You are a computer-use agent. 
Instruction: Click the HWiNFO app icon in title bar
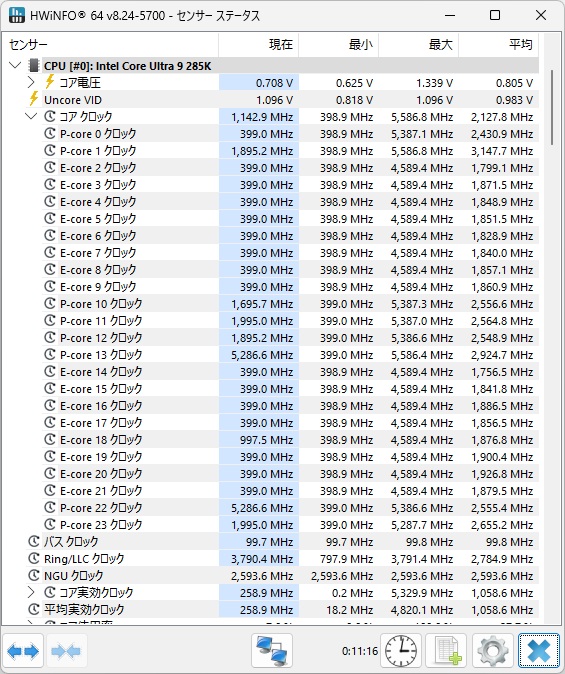pyautogui.click(x=16, y=15)
